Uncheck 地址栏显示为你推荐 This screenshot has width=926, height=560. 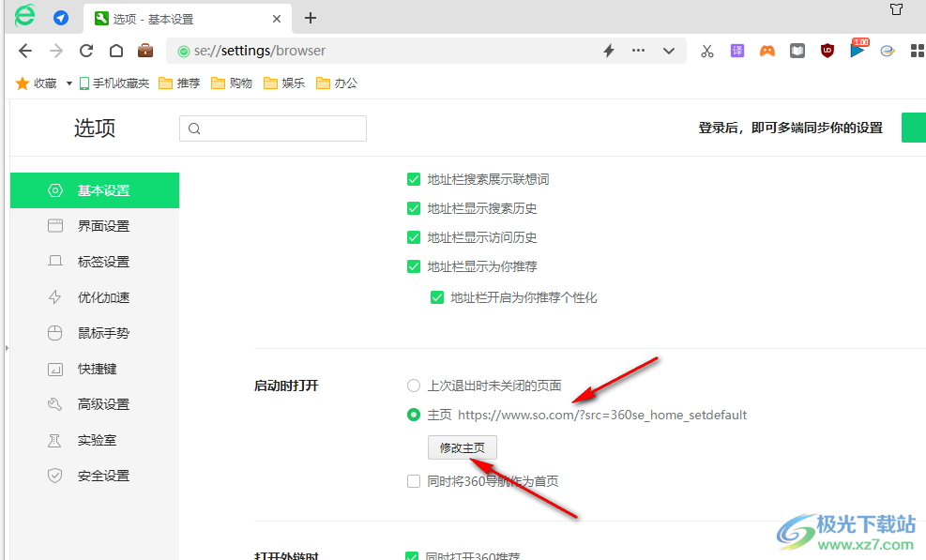coord(414,266)
